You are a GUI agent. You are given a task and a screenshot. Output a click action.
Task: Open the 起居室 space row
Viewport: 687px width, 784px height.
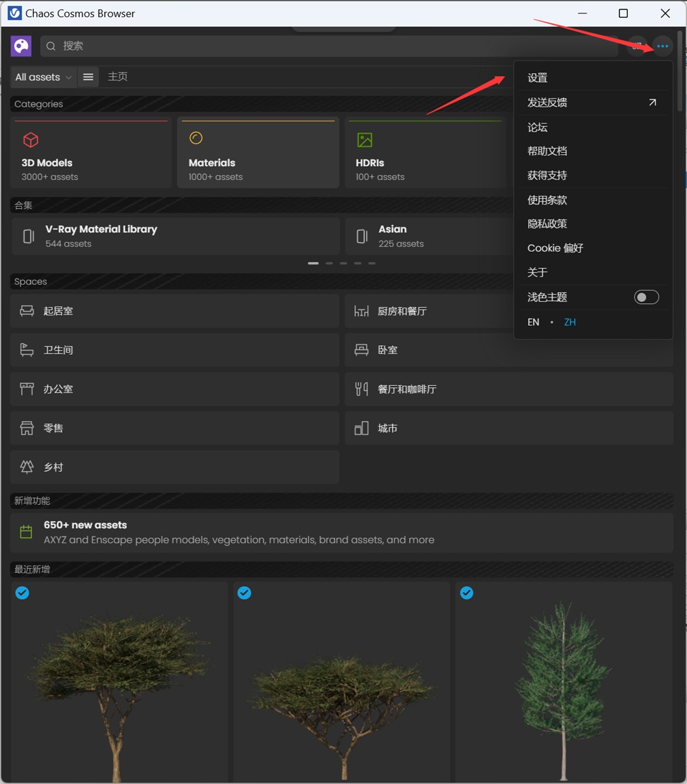coord(175,311)
